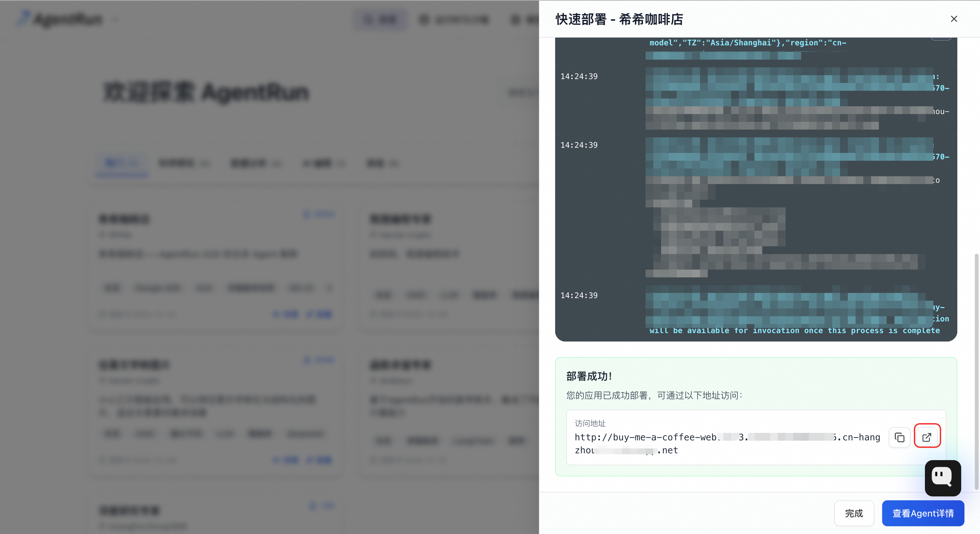Click the AgentRun logo icon

[24, 18]
